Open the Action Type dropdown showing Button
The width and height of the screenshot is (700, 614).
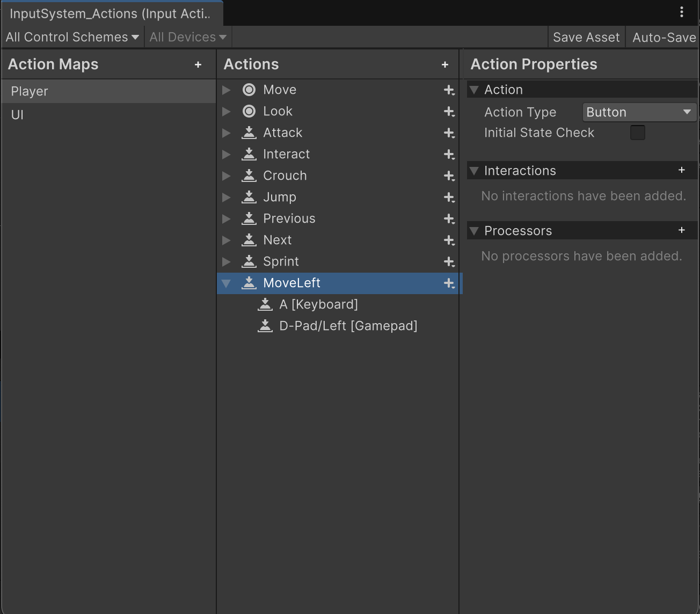(638, 112)
